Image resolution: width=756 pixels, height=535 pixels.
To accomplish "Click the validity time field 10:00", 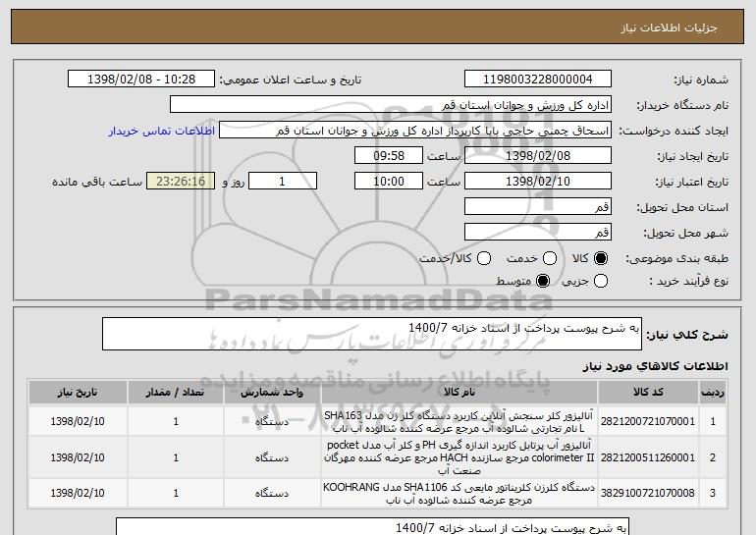I will (x=389, y=182).
